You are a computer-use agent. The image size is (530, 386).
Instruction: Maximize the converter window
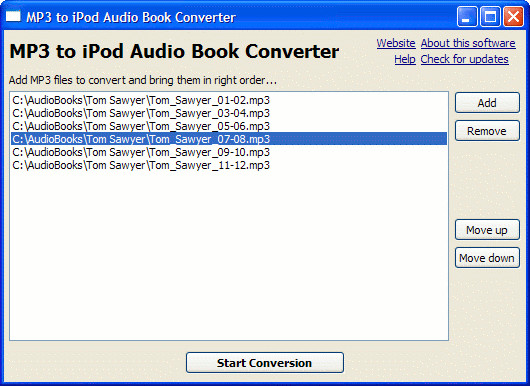[490, 16]
